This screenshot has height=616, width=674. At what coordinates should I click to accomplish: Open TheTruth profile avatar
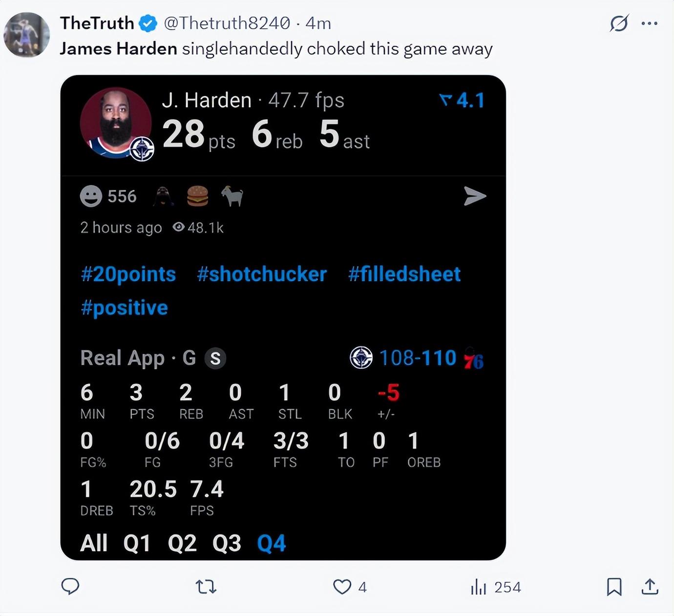pyautogui.click(x=27, y=35)
